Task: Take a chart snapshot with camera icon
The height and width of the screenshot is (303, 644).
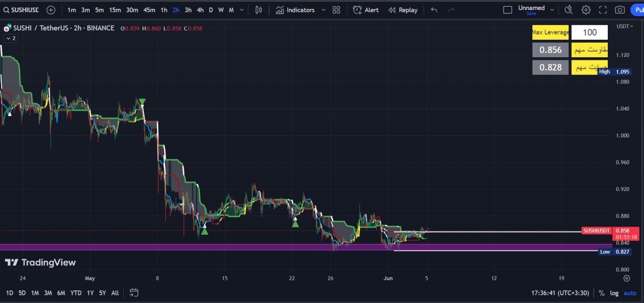Action: [620, 10]
